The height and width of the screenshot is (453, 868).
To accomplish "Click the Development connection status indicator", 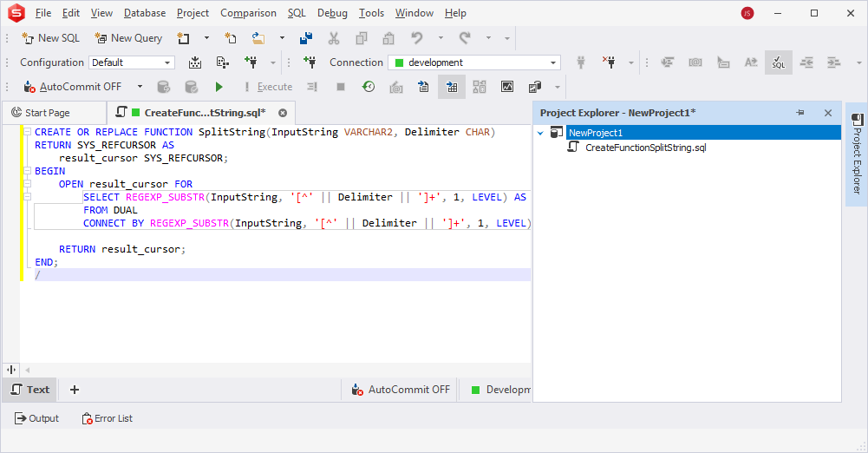I will click(500, 390).
